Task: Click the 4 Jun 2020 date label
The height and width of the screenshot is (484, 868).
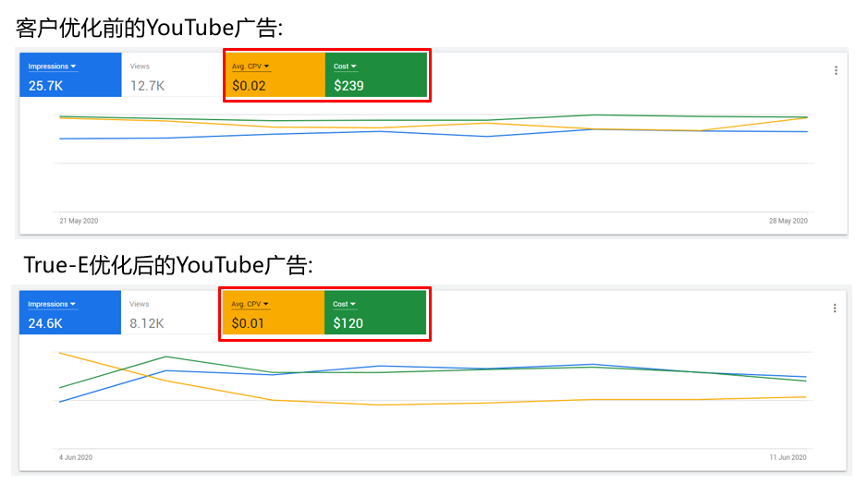Action: (x=76, y=457)
